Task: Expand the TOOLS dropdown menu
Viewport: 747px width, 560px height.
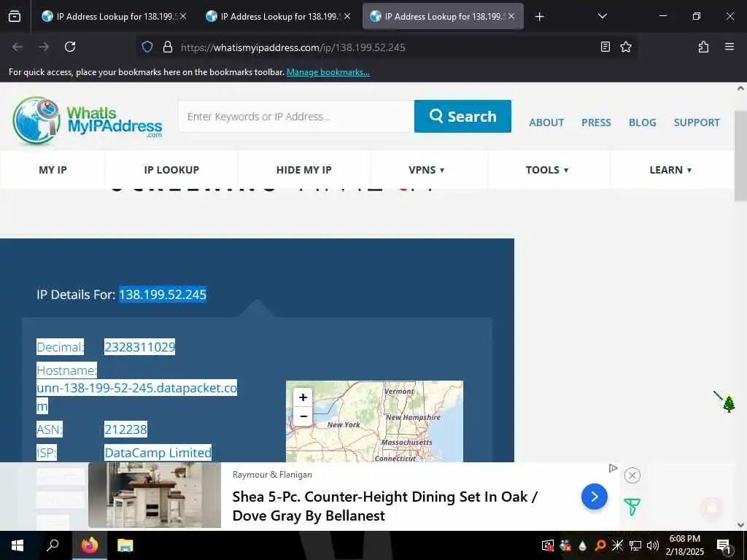Action: click(547, 170)
